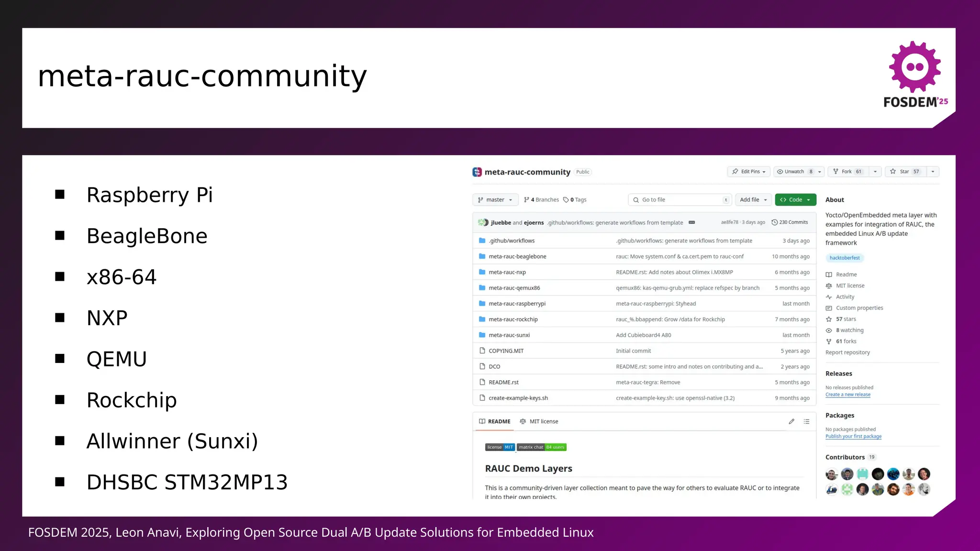Viewport: 980px width, 551px height.
Task: Click the matrix chat 84 users badge
Action: tap(542, 447)
